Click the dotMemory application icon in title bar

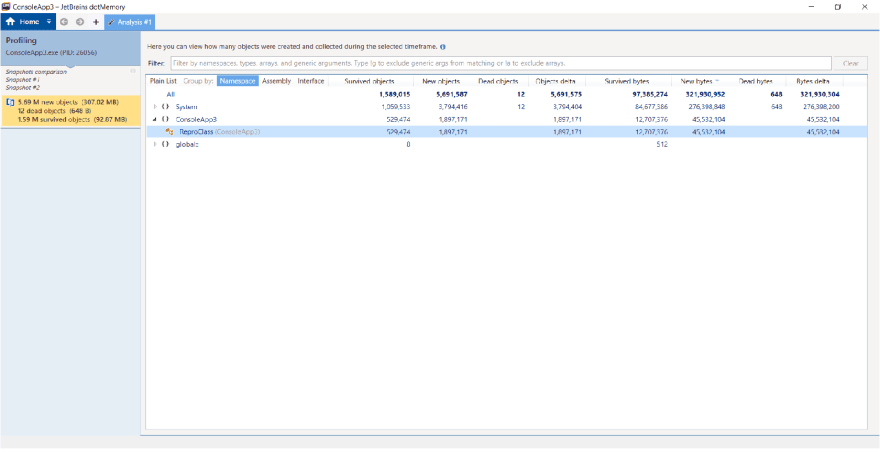tap(6, 6)
